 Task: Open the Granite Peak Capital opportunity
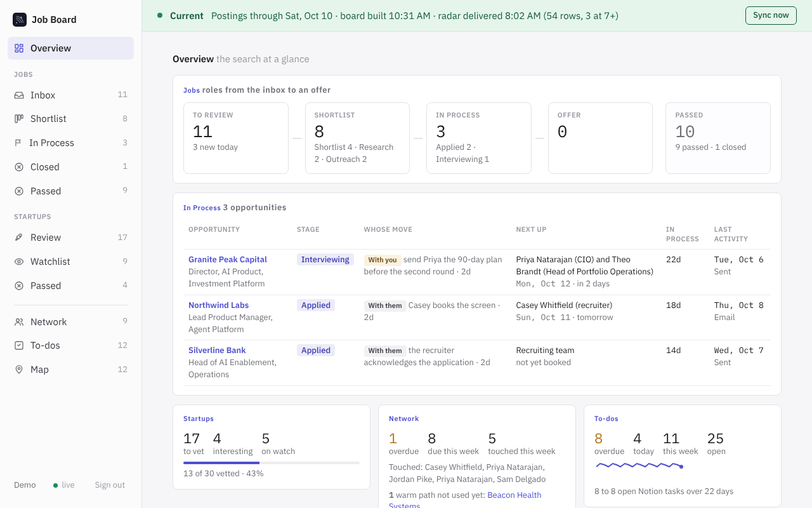[x=227, y=259]
